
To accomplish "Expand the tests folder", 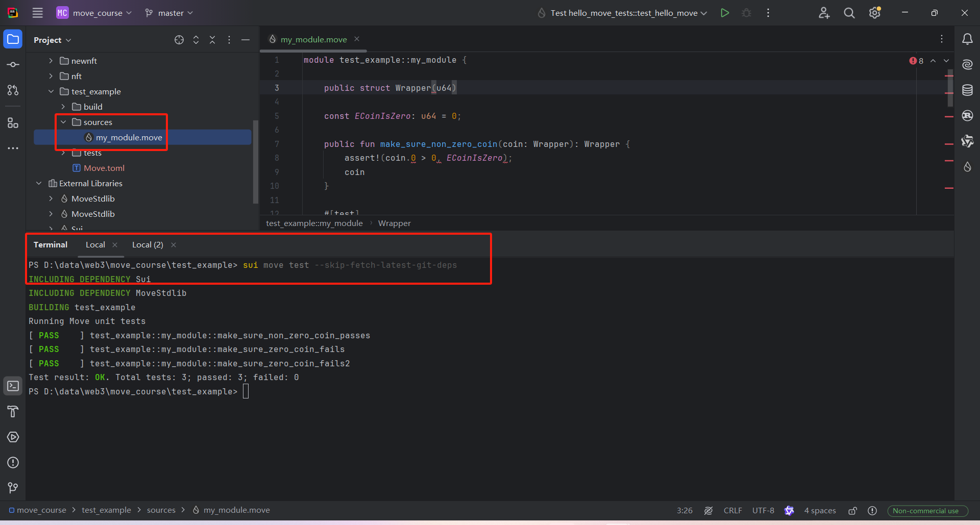I will (x=63, y=153).
